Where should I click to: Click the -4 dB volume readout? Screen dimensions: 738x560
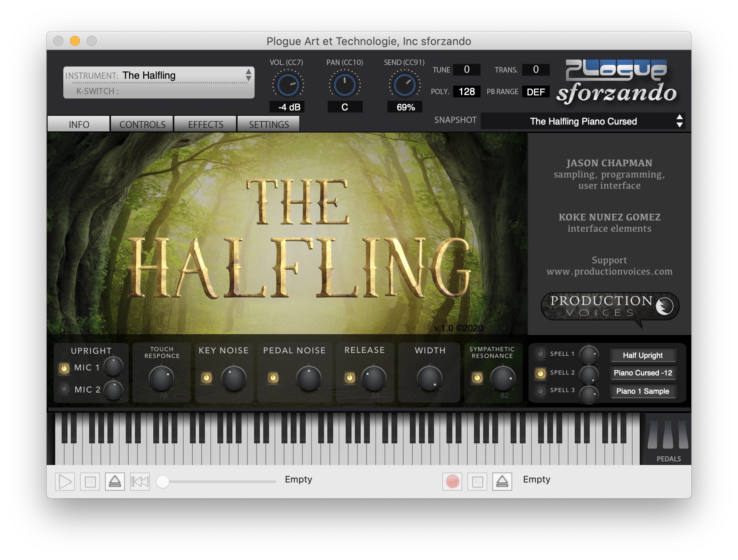pos(288,107)
